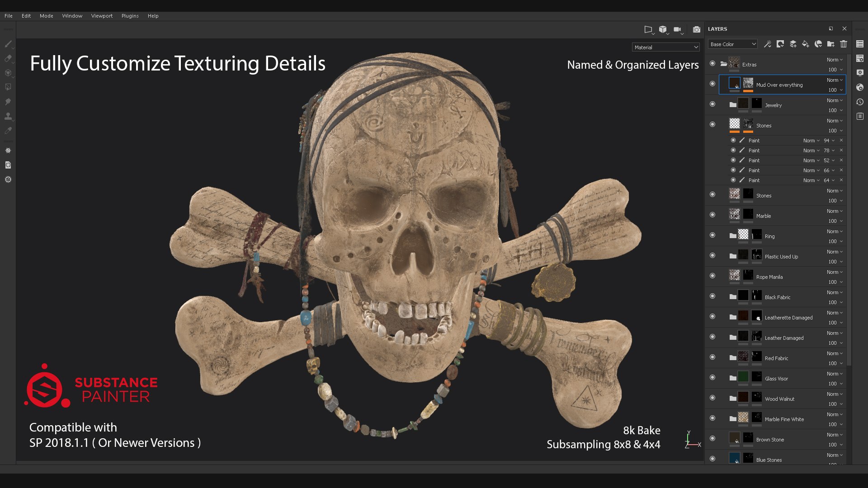Screen dimensions: 868x488
Task: Hide the Mud Over everything layer
Action: 712,84
